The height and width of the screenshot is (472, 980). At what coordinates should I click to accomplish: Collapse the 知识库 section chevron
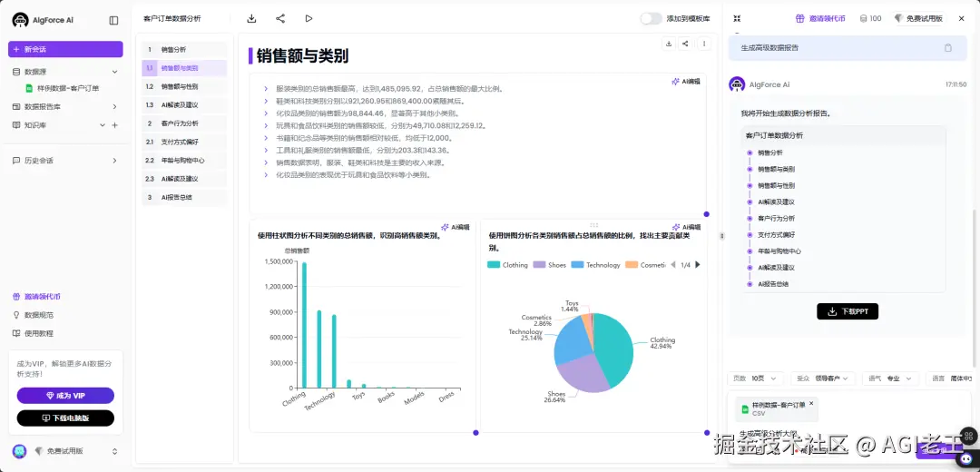[x=103, y=125]
